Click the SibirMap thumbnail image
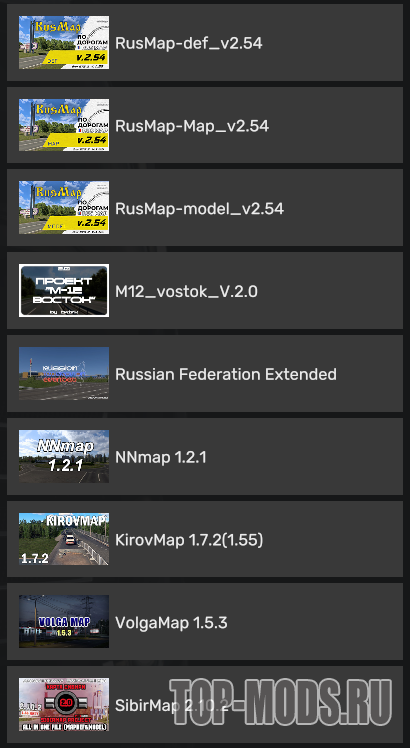This screenshot has height=748, width=410. pyautogui.click(x=64, y=705)
